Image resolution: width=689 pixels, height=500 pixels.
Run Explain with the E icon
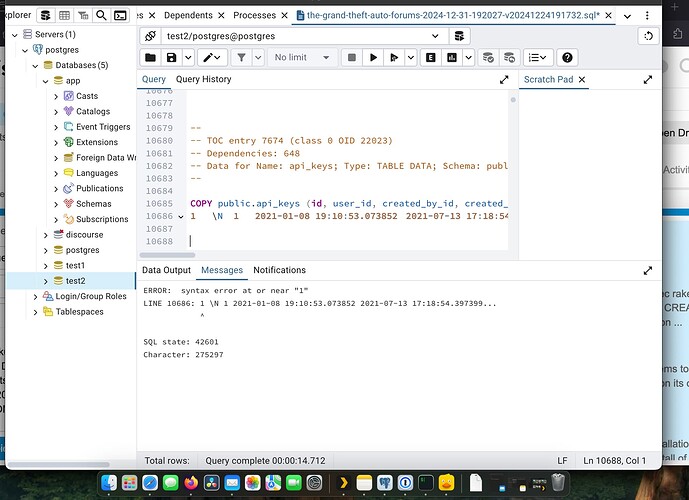coord(431,58)
